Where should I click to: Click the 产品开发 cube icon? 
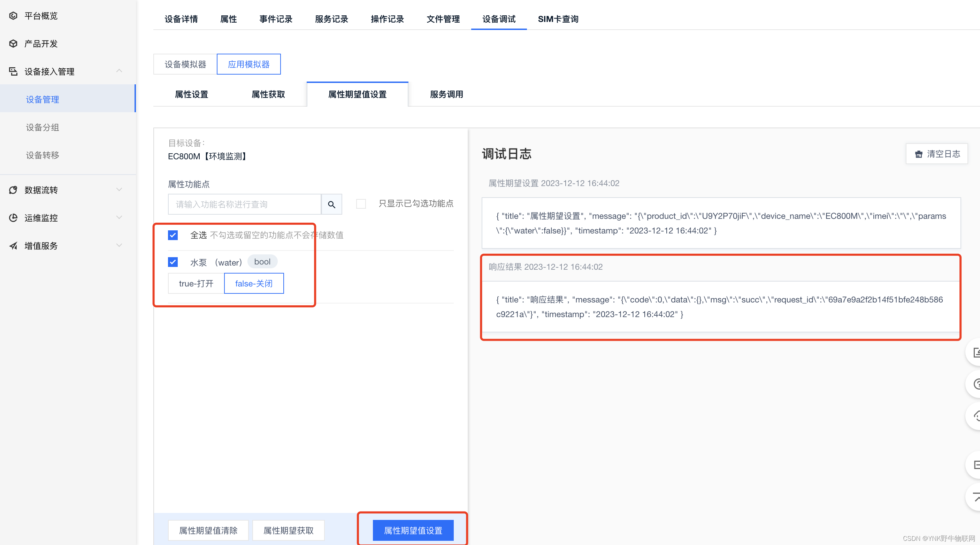coord(13,44)
